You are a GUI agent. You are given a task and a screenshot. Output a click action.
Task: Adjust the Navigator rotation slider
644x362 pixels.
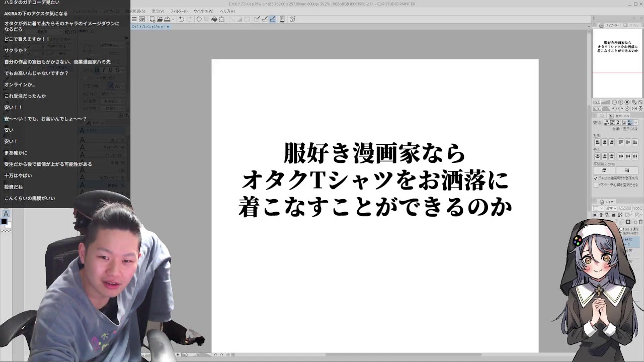click(606, 109)
